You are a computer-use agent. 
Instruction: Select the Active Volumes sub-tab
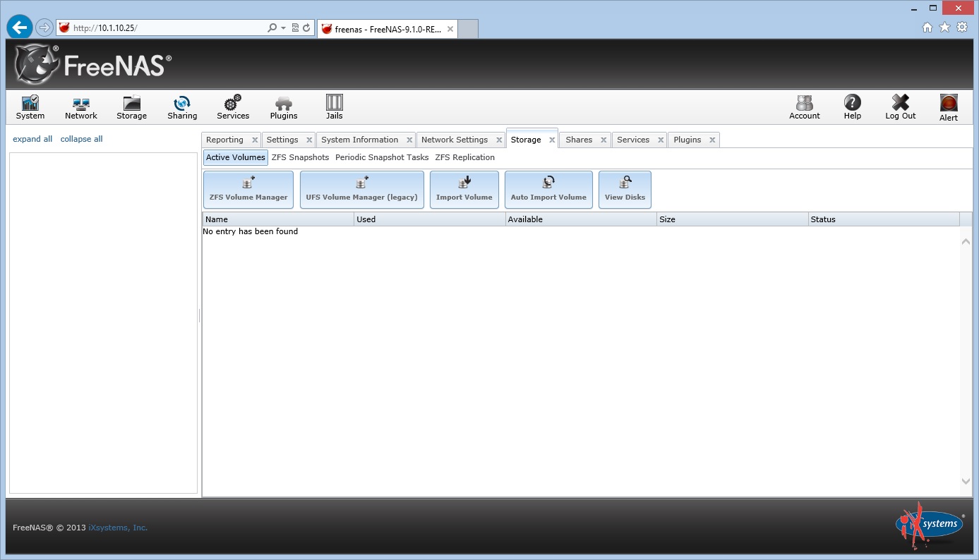(x=236, y=157)
